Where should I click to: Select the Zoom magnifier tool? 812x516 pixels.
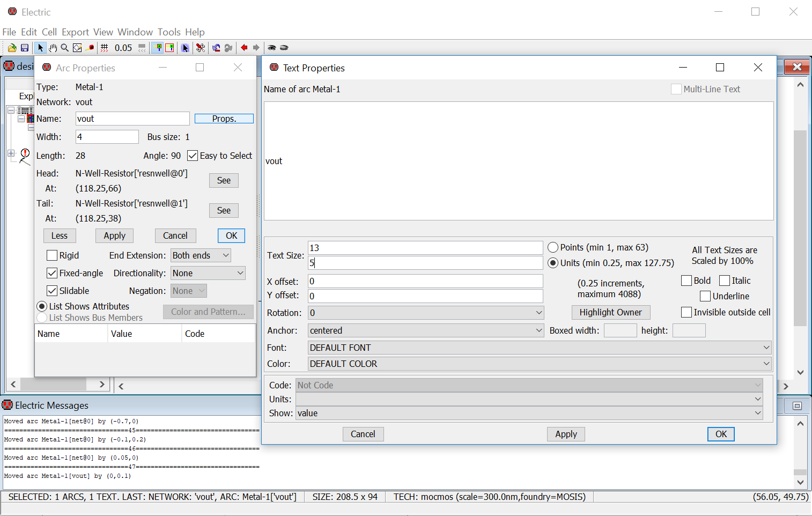coord(65,48)
